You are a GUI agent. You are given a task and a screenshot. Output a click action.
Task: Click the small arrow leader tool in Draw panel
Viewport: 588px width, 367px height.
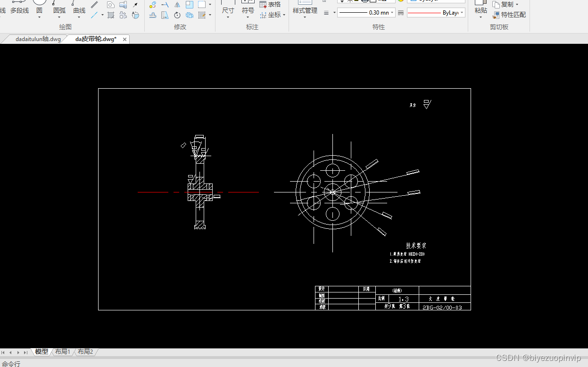click(135, 5)
